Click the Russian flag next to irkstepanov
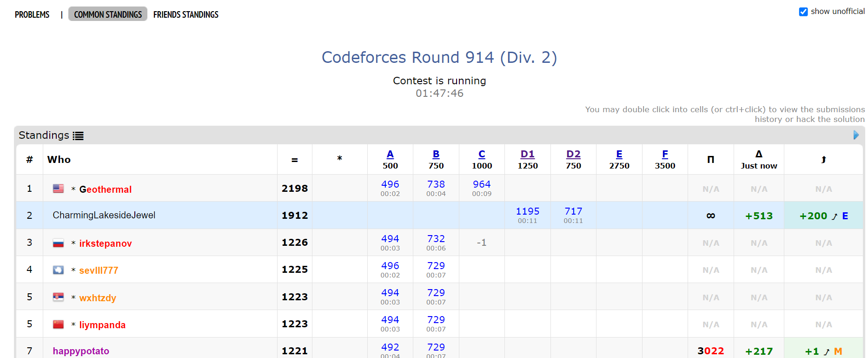 (x=58, y=243)
